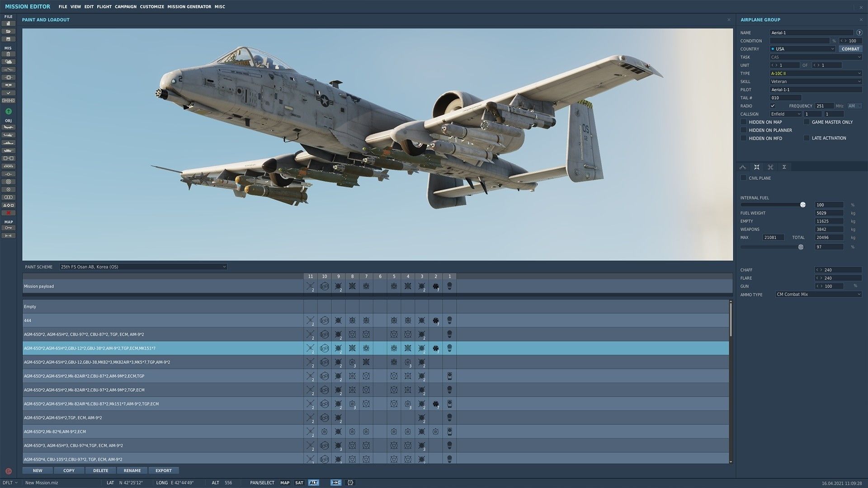Select the airplane placement tool
The height and width of the screenshot is (488, 868).
coord(8,127)
